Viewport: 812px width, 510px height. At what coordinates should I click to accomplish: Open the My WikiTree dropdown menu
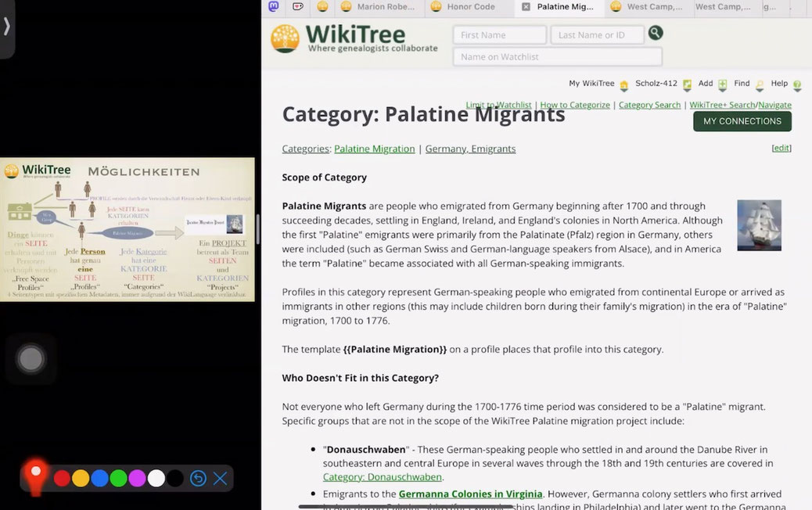(598, 84)
